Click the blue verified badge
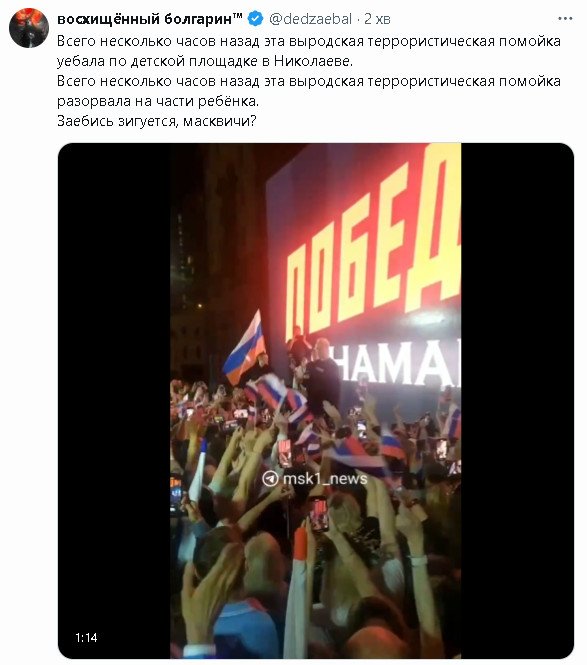 [x=255, y=19]
